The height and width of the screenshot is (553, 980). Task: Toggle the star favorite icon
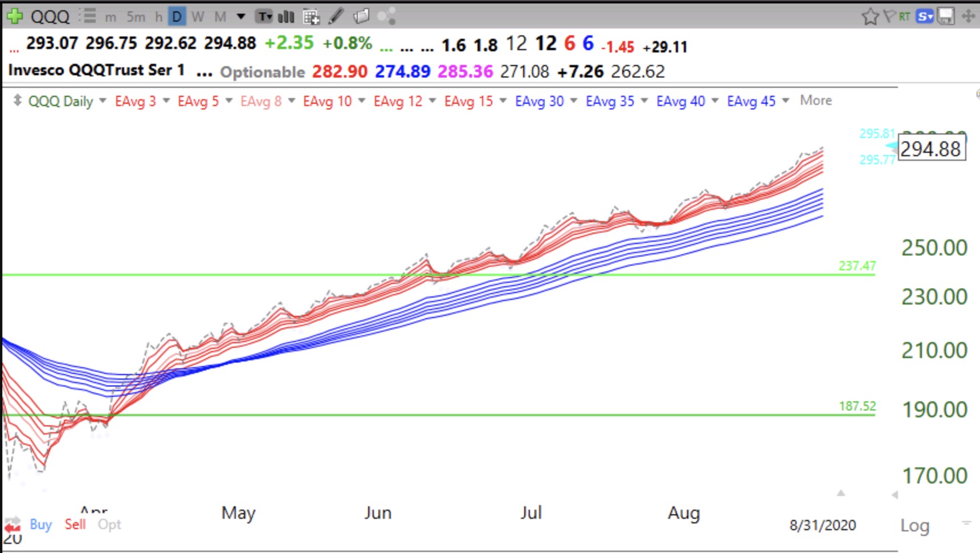coord(870,17)
